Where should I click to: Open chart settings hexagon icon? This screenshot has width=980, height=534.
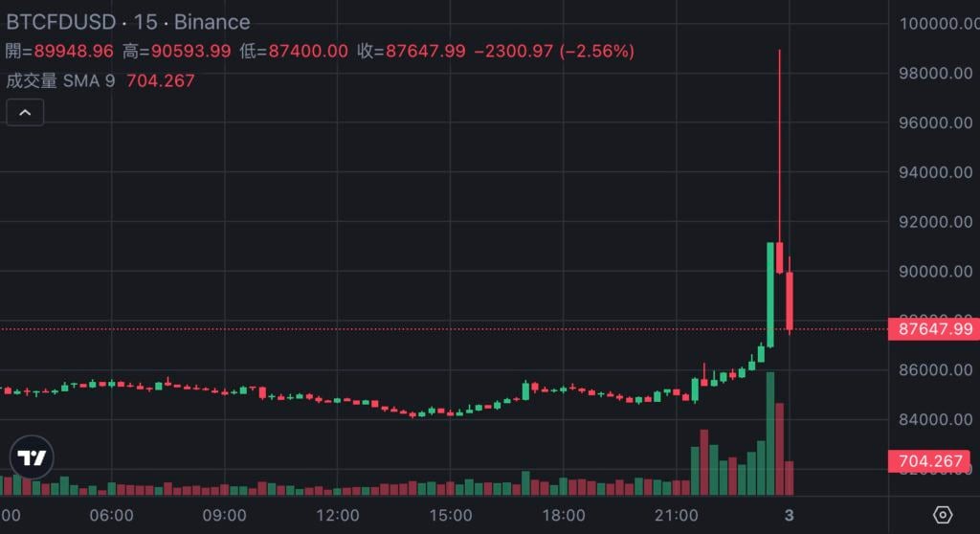click(x=943, y=515)
